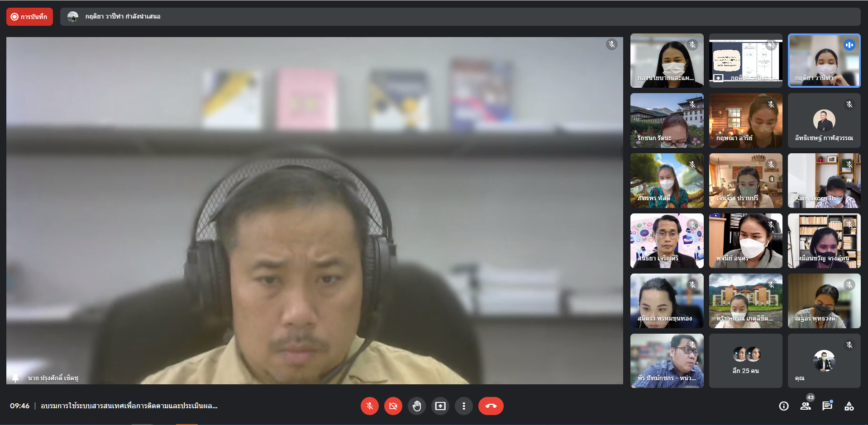Screen dimensions: 868x425
Task: Open the activities shapes icon
Action: (849, 406)
